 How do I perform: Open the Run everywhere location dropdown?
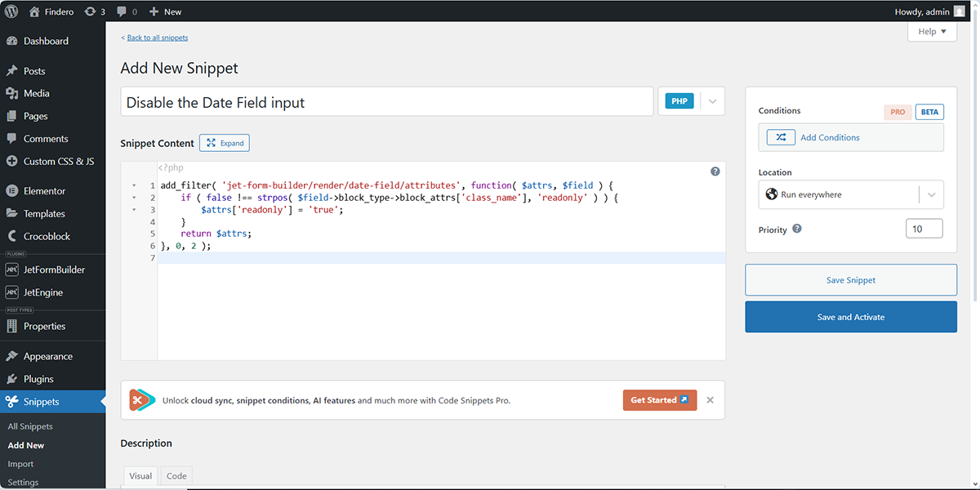click(x=851, y=194)
